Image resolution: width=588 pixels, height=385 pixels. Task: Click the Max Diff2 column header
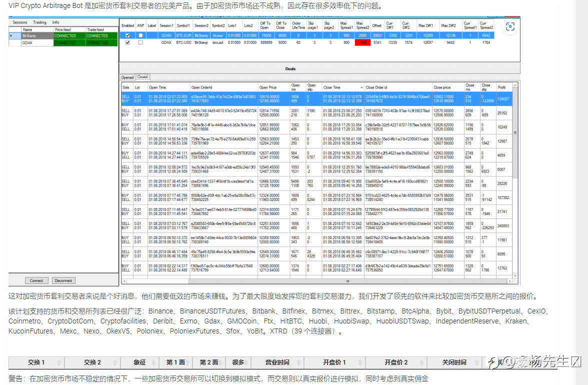coord(450,25)
